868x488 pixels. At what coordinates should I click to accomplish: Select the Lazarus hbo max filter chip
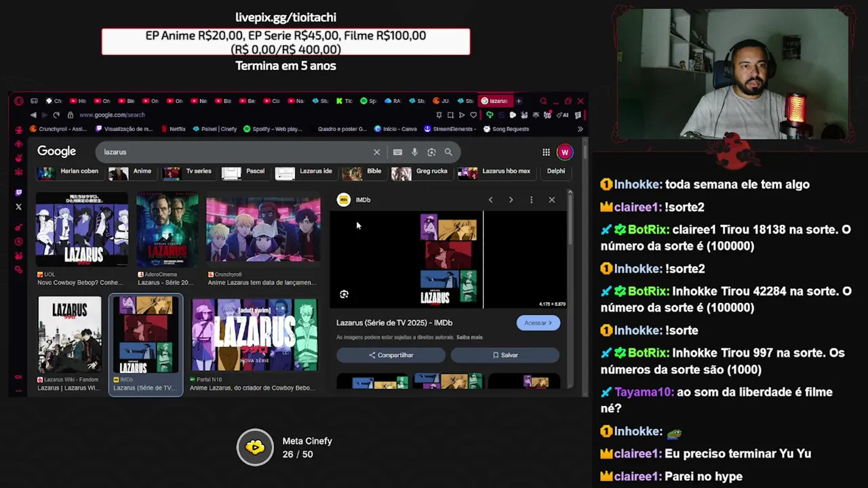click(x=496, y=172)
